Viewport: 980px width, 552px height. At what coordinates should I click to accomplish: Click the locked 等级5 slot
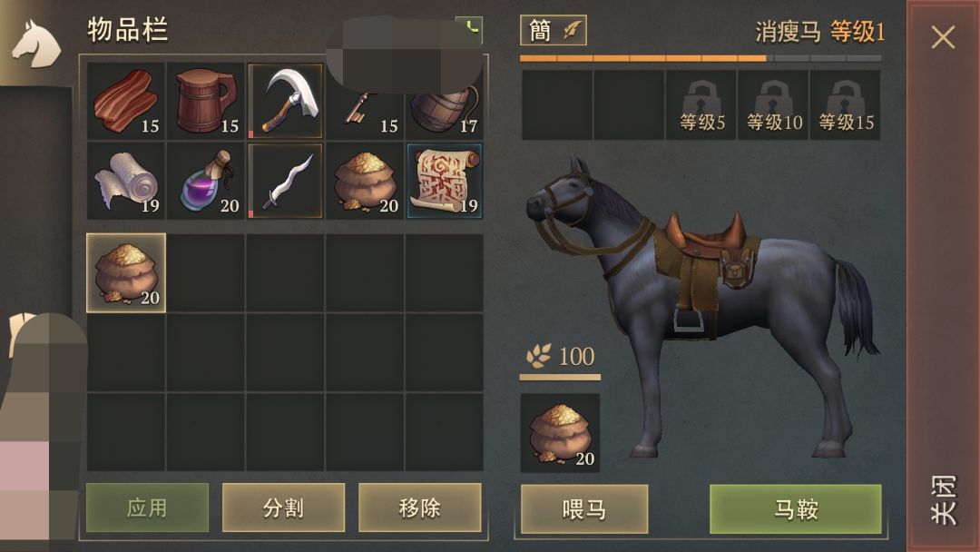click(701, 104)
